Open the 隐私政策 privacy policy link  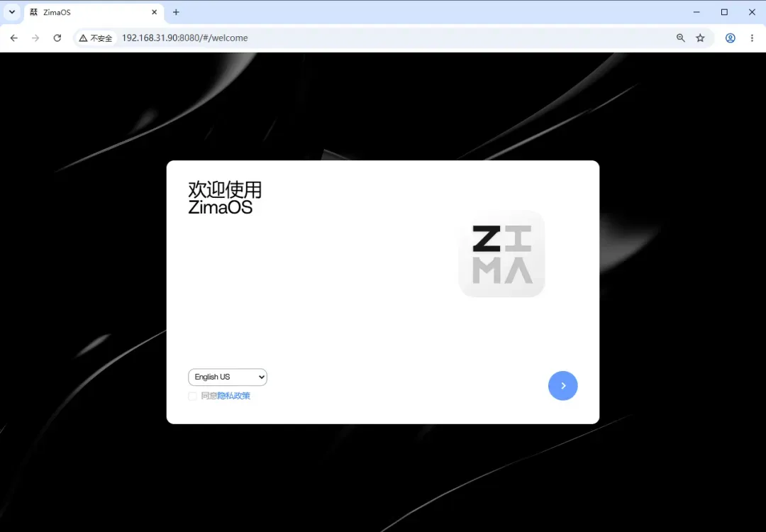tap(233, 396)
